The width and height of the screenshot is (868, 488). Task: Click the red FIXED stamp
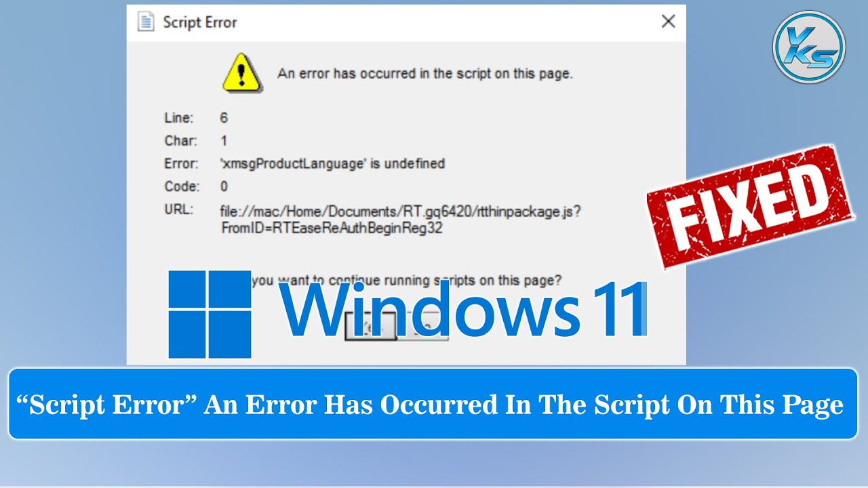750,207
